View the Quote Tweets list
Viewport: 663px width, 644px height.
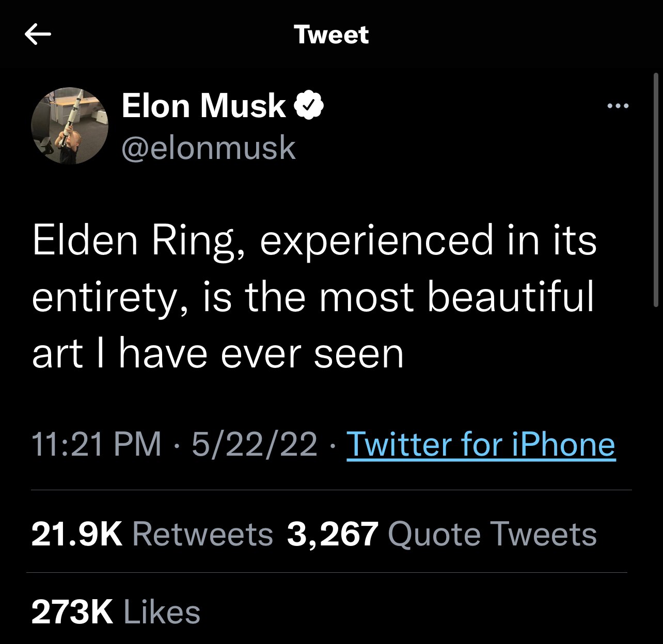pyautogui.click(x=492, y=534)
